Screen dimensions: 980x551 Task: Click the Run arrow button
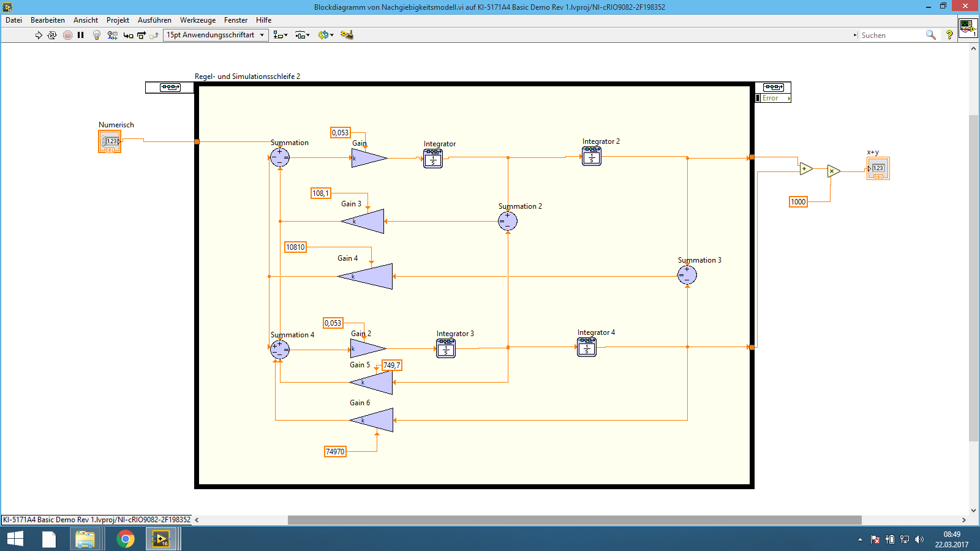[x=39, y=36]
